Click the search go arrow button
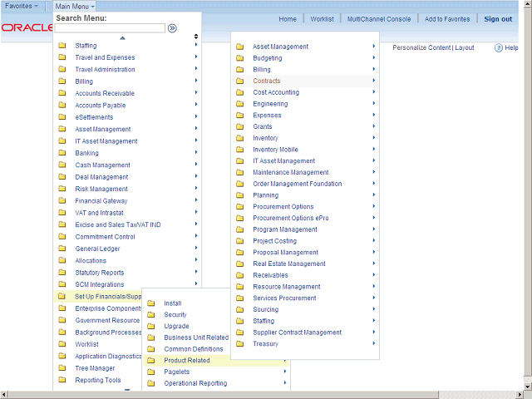Viewport: 532px width, 399px height. click(x=172, y=28)
